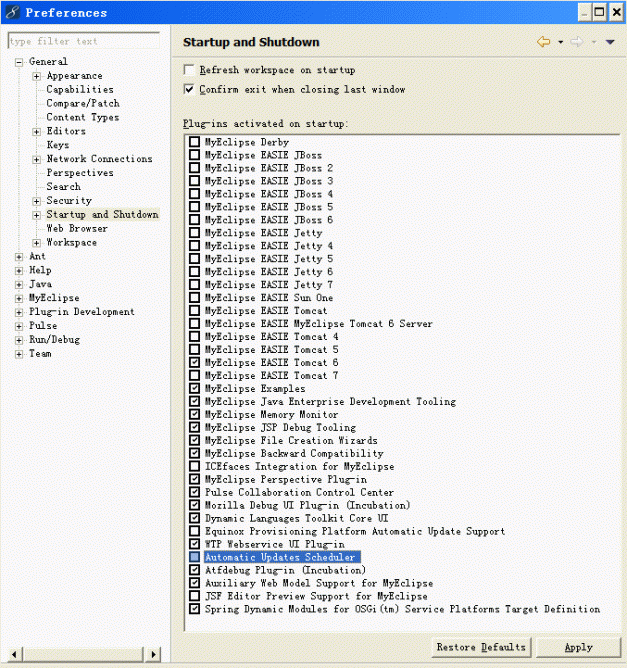Collapse the General tree node
Viewport: 627px width, 668px height.
(19, 62)
